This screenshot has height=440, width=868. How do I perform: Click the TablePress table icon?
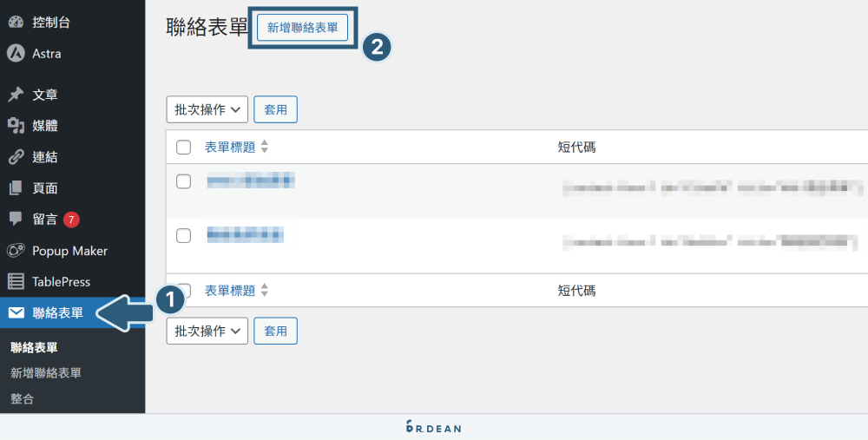[x=16, y=282]
